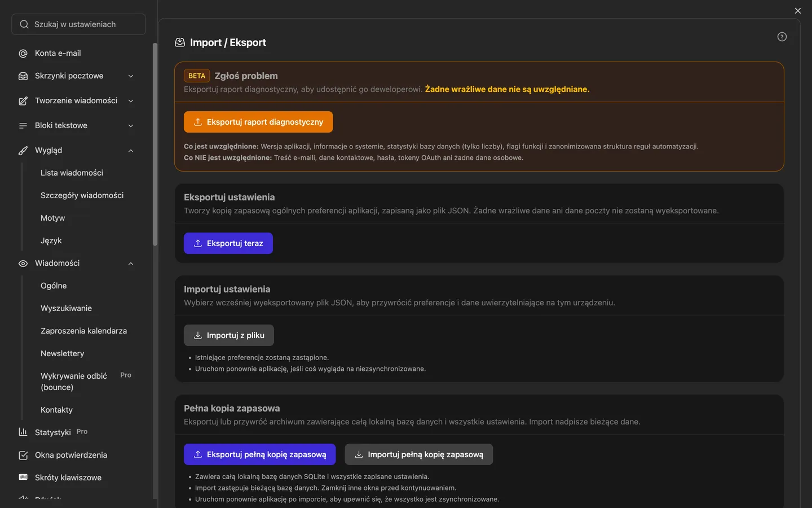This screenshot has width=812, height=508.
Task: Click the Pełna kopia zapasowa heading
Action: tap(232, 408)
